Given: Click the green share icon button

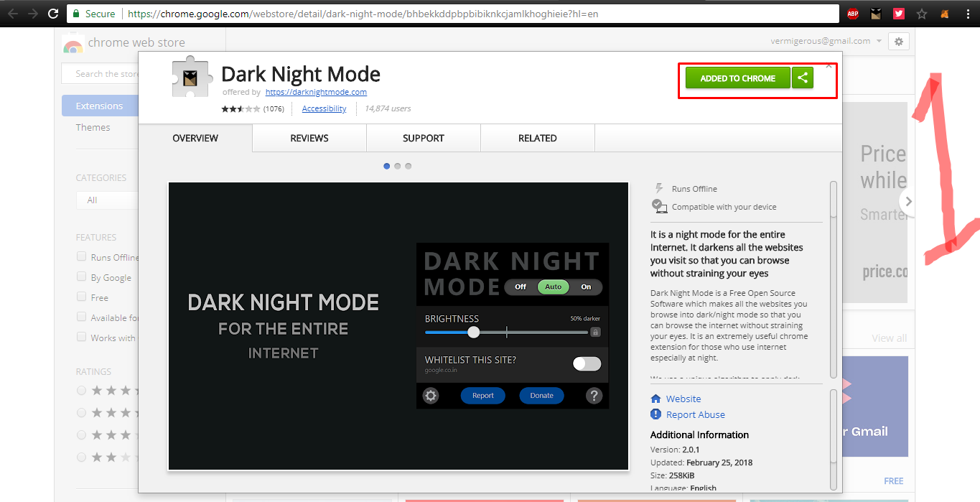Looking at the screenshot, I should pyautogui.click(x=803, y=78).
